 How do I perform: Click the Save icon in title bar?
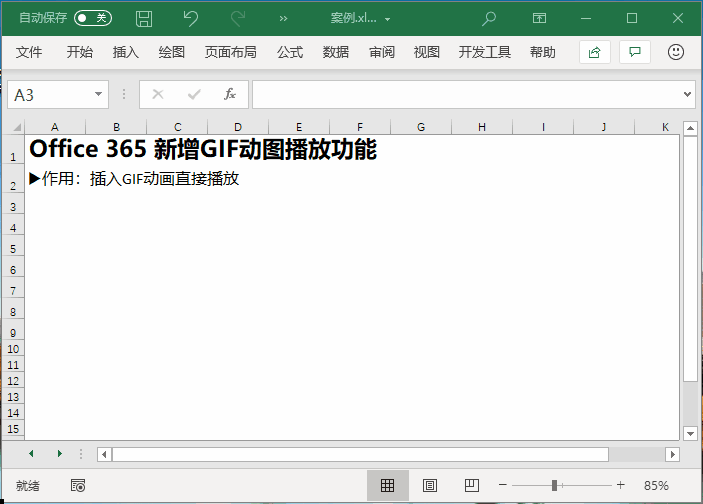click(144, 18)
